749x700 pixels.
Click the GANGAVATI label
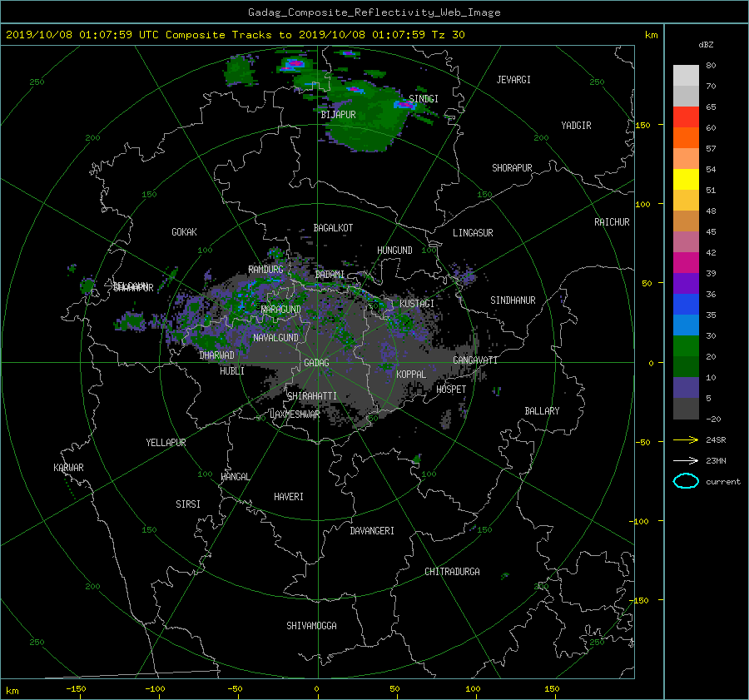[475, 360]
